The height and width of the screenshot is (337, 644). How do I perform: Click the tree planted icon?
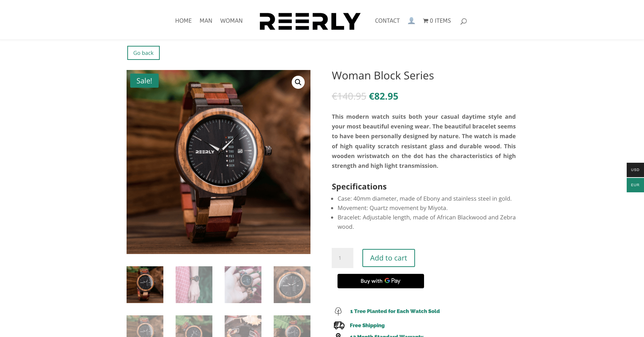pyautogui.click(x=338, y=311)
